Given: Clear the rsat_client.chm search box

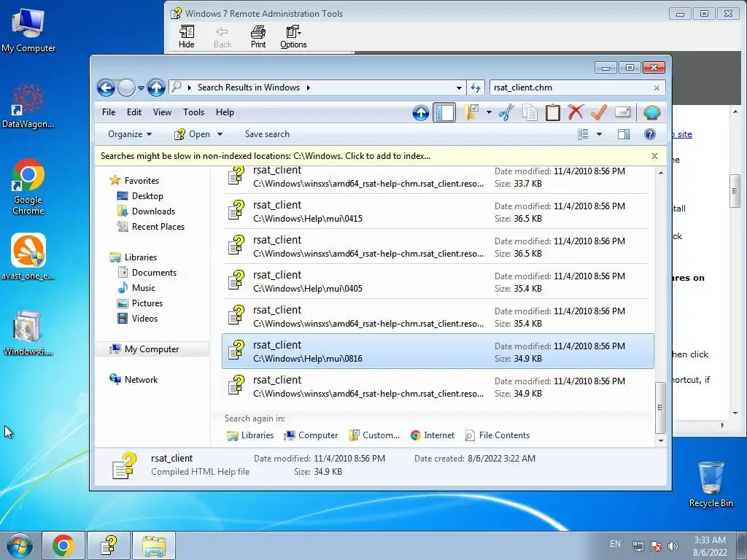Looking at the screenshot, I should [x=657, y=88].
